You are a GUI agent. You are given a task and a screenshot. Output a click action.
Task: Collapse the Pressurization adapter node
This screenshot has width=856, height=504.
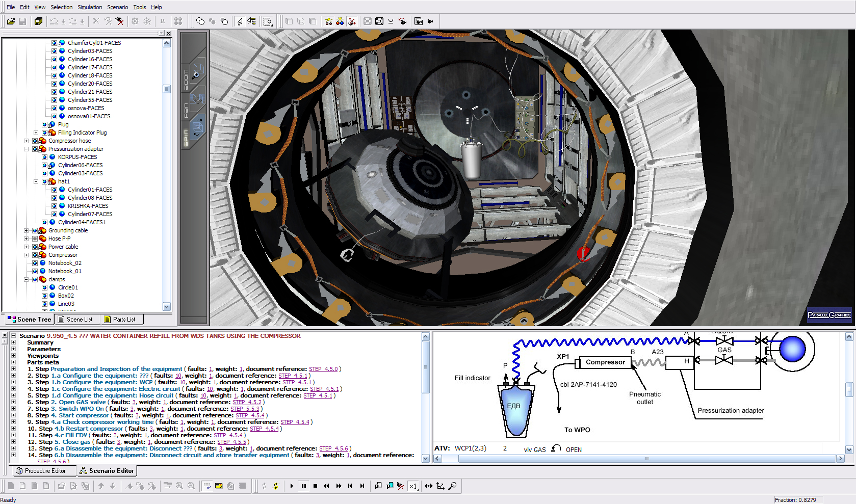[26, 149]
